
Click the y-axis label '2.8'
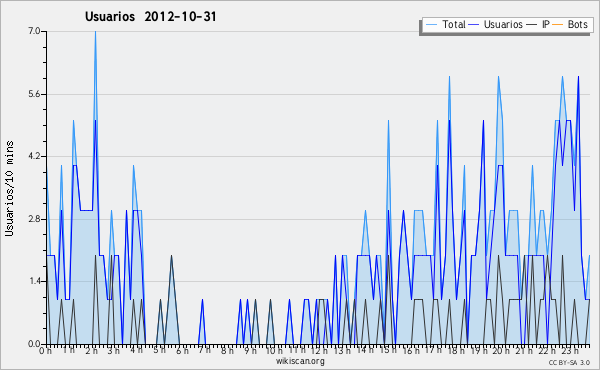[x=34, y=219]
